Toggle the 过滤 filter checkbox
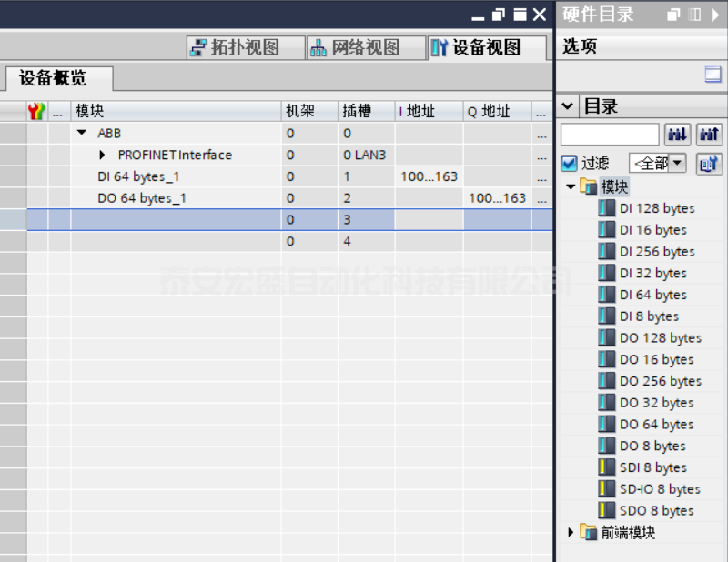The image size is (728, 562). [x=569, y=162]
